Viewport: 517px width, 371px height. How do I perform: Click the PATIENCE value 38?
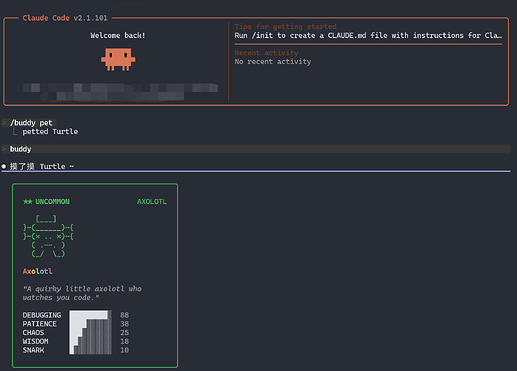(x=124, y=324)
